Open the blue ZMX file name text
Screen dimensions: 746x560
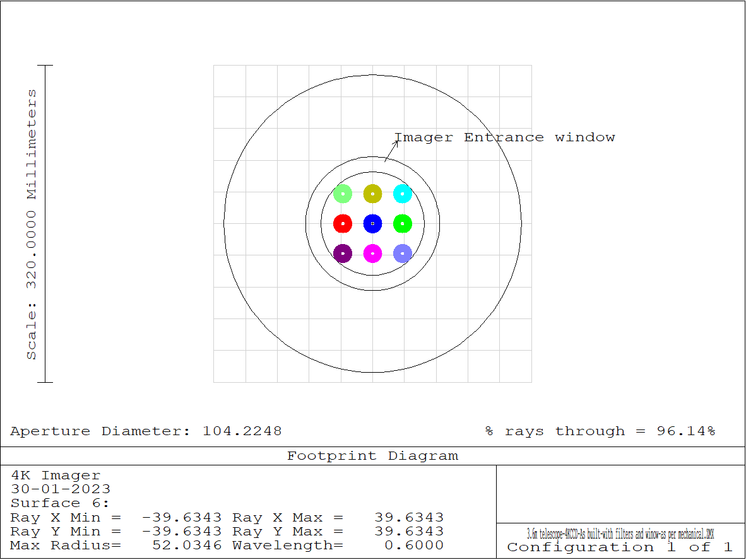pos(620,534)
